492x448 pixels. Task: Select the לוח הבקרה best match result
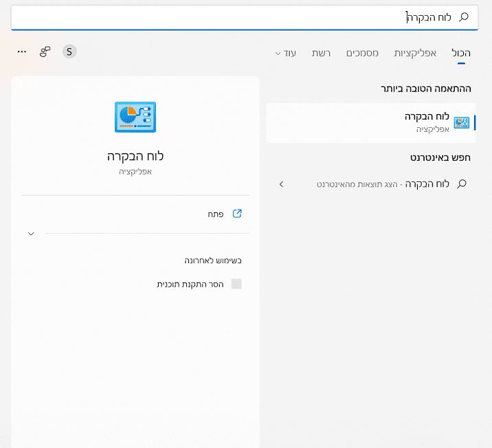point(371,123)
